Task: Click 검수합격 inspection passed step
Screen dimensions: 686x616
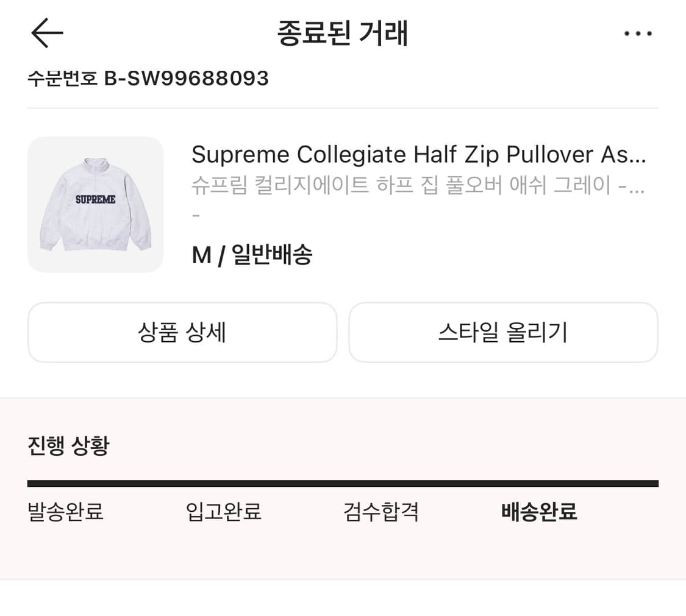Action: pos(381,512)
